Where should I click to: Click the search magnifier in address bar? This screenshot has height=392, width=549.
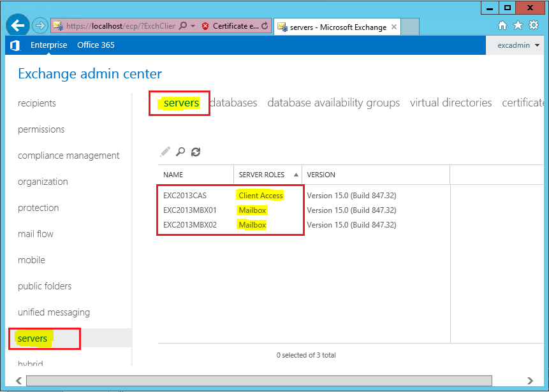[182, 26]
